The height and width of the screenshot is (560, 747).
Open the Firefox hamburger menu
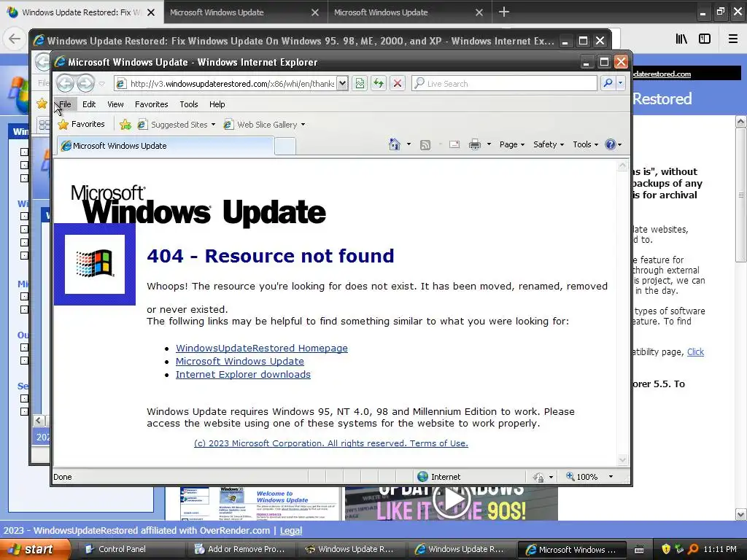coord(733,39)
